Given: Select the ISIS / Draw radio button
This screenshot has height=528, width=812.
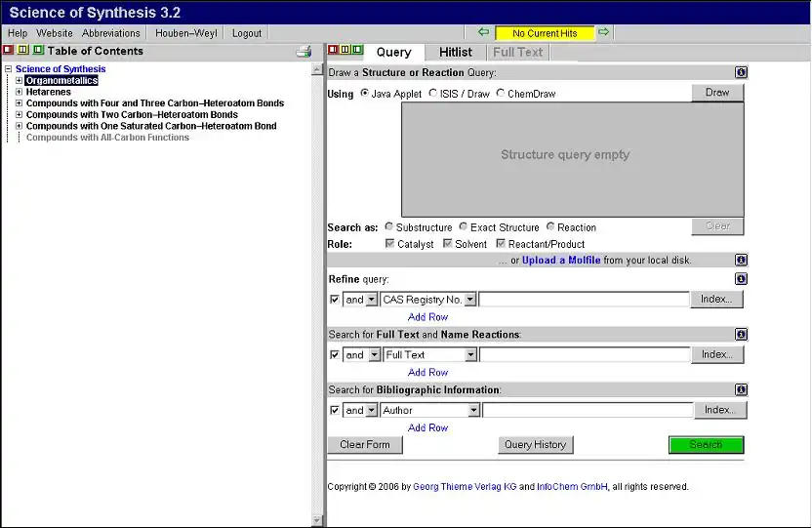Looking at the screenshot, I should (432, 94).
